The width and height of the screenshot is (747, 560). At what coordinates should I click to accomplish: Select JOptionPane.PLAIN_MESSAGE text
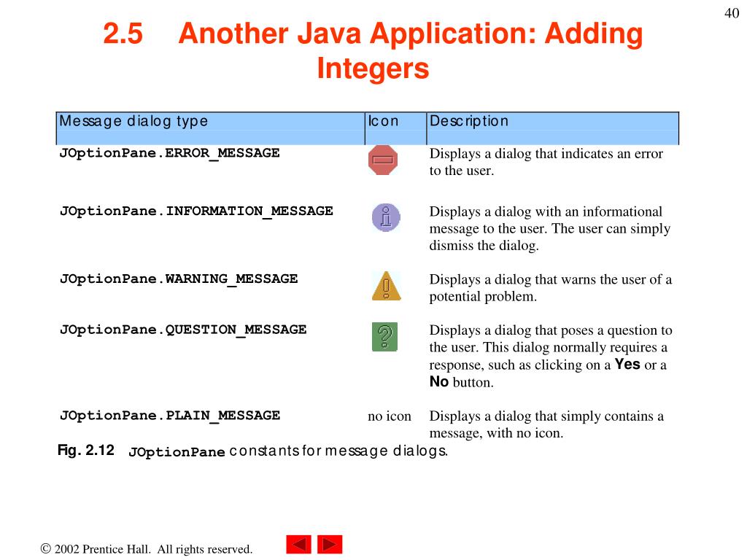click(169, 416)
